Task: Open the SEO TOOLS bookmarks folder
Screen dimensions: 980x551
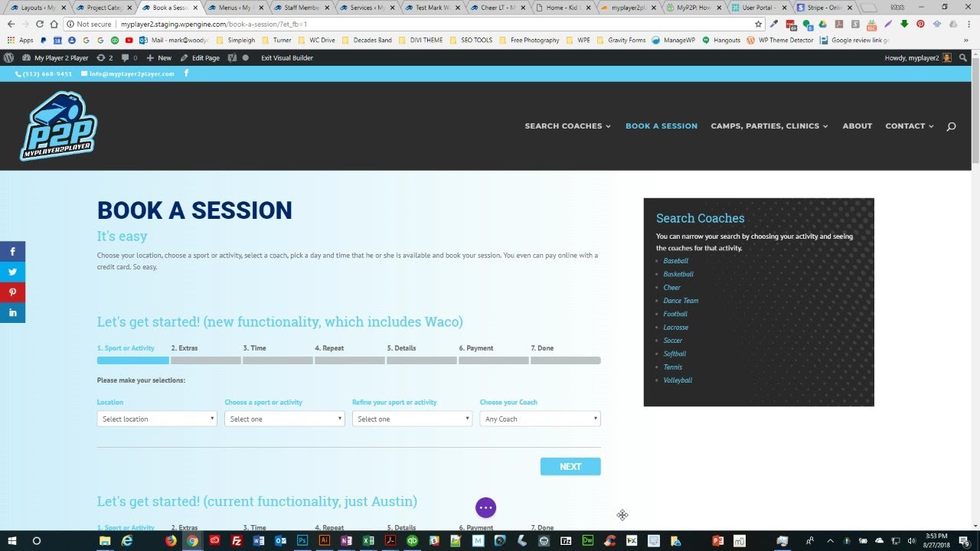Action: pyautogui.click(x=472, y=40)
